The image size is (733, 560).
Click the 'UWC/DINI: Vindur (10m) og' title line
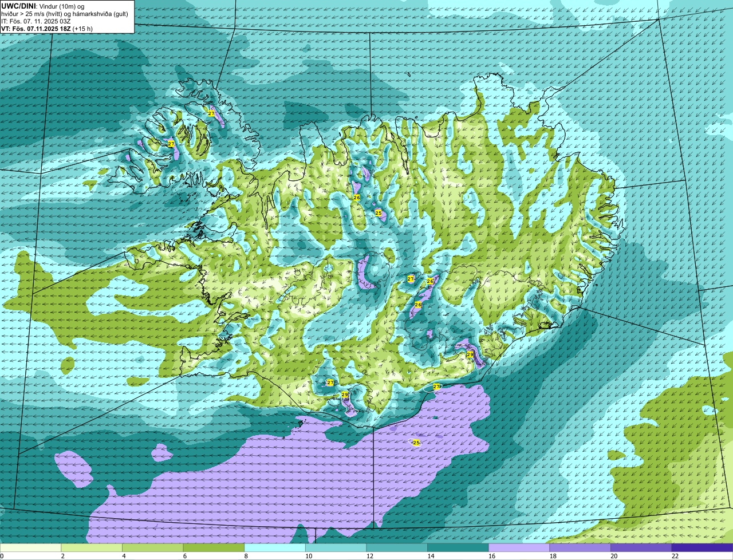[43, 6]
